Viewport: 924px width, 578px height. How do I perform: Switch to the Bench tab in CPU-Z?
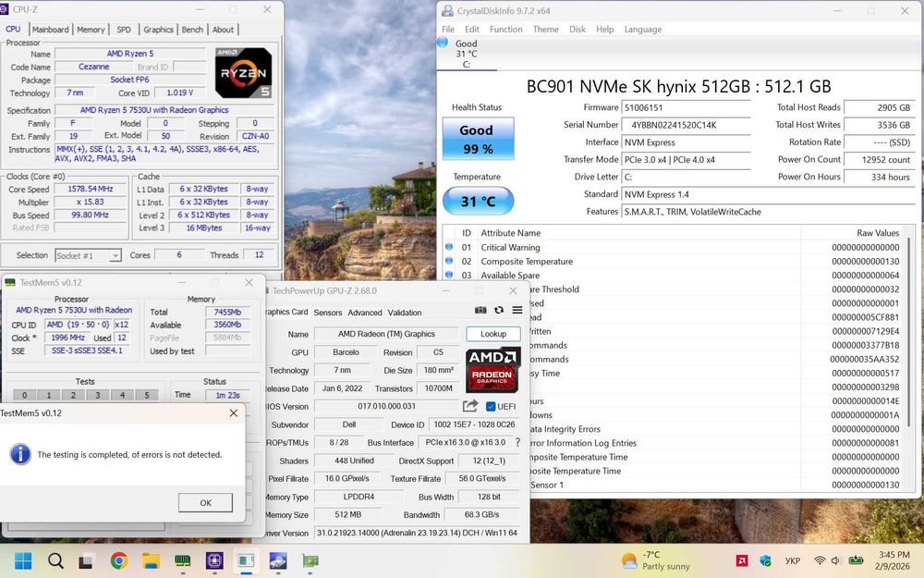pyautogui.click(x=192, y=30)
